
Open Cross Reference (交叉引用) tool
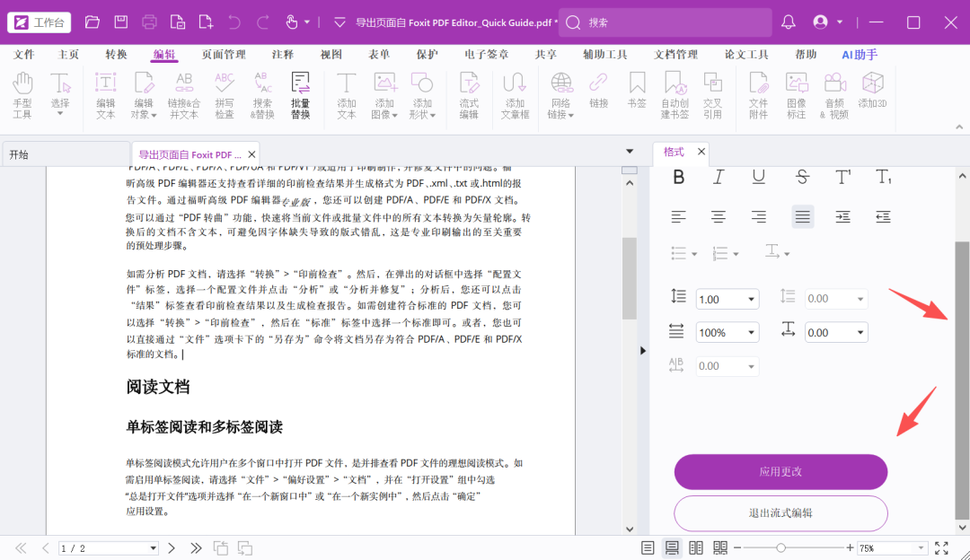pos(712,96)
